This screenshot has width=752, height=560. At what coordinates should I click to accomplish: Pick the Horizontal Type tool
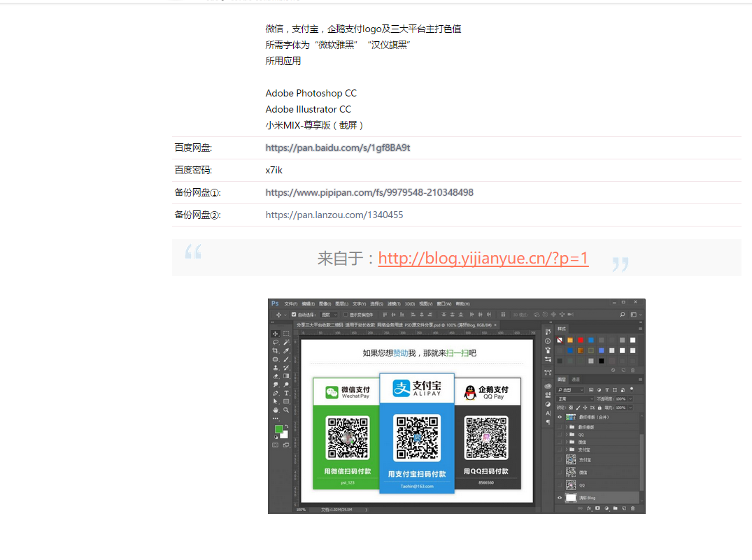coord(287,393)
